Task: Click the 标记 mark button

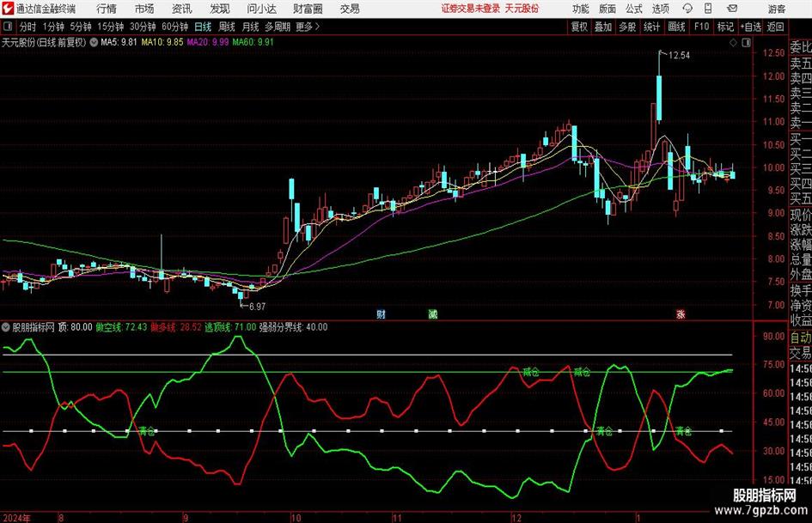Action: tap(725, 27)
